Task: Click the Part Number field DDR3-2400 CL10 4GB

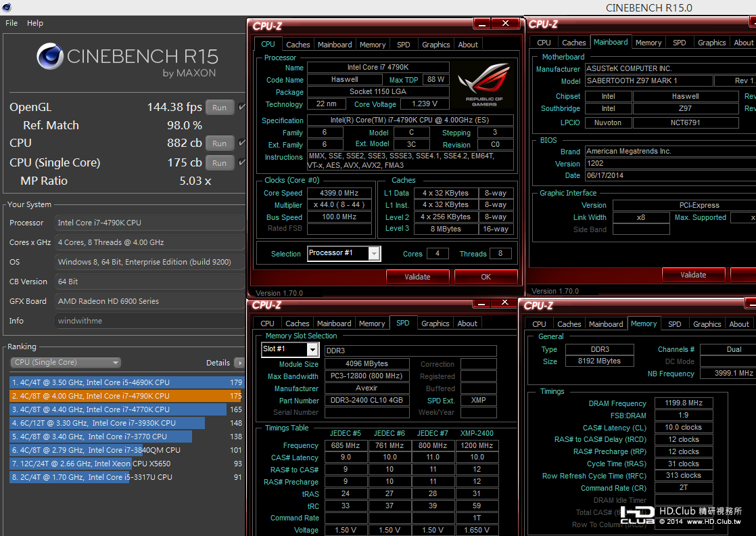Action: pyautogui.click(x=367, y=400)
